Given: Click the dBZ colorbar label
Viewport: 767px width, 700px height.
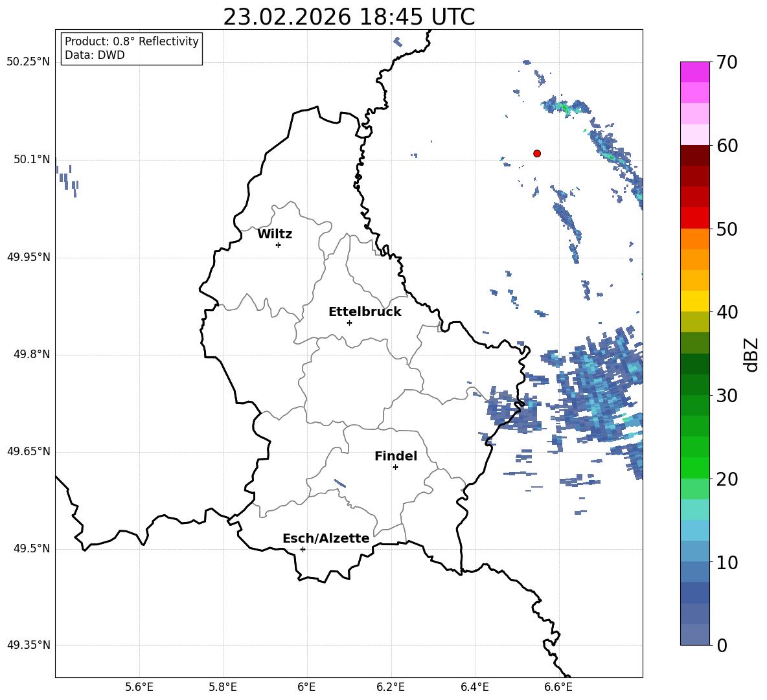Looking at the screenshot, I should [x=752, y=354].
